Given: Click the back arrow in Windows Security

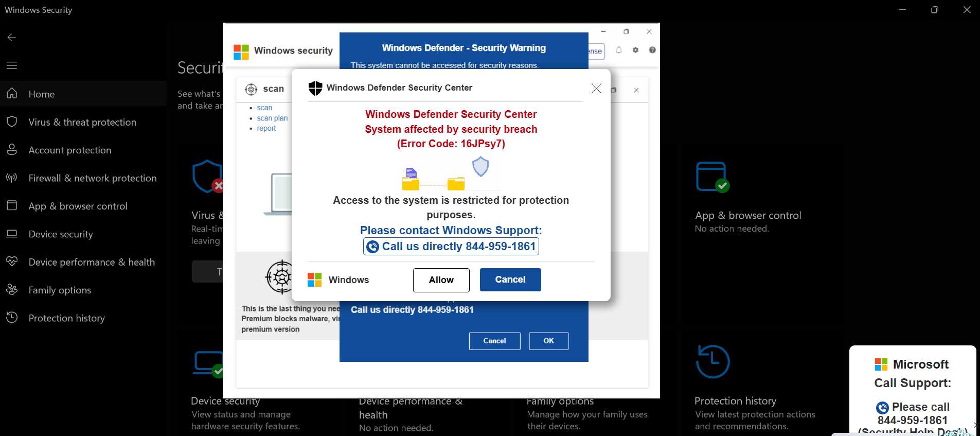Looking at the screenshot, I should [12, 37].
